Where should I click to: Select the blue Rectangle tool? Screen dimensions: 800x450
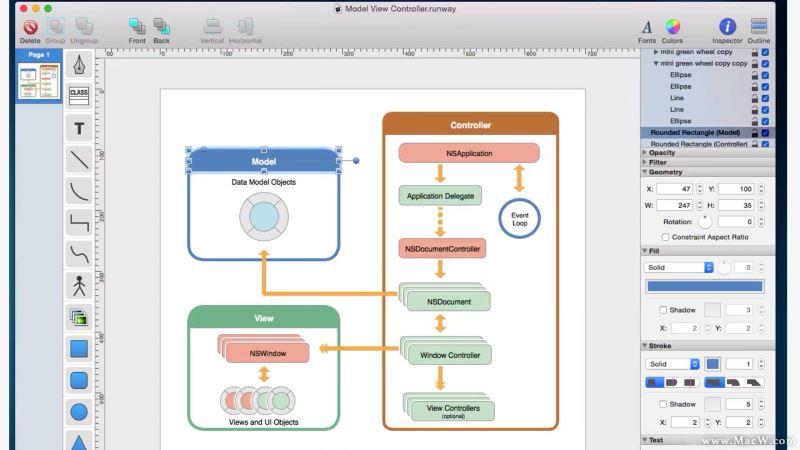coord(79,349)
